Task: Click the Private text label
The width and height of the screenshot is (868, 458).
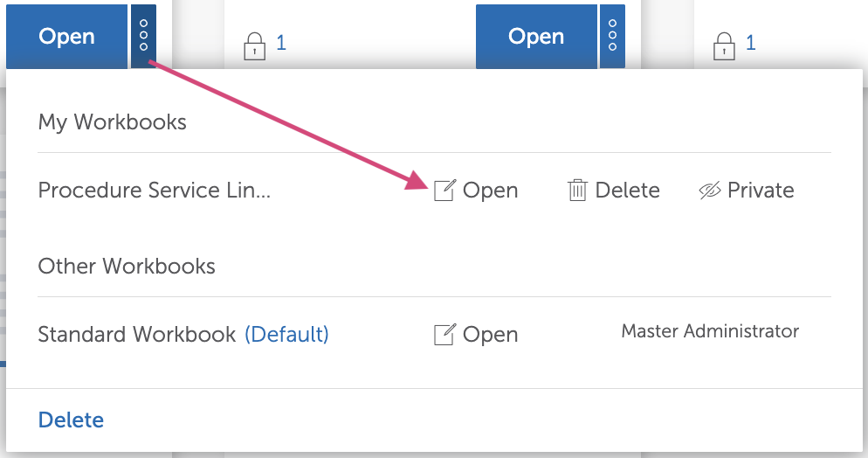Action: [761, 191]
